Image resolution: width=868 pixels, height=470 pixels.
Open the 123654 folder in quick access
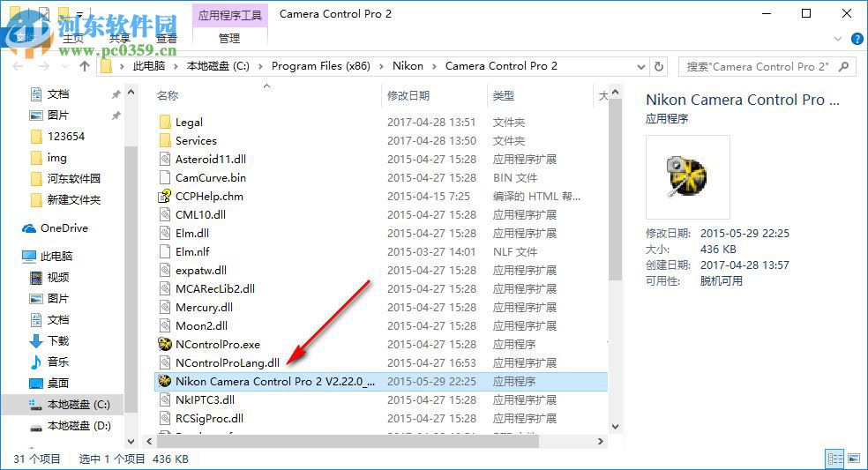coord(57,136)
